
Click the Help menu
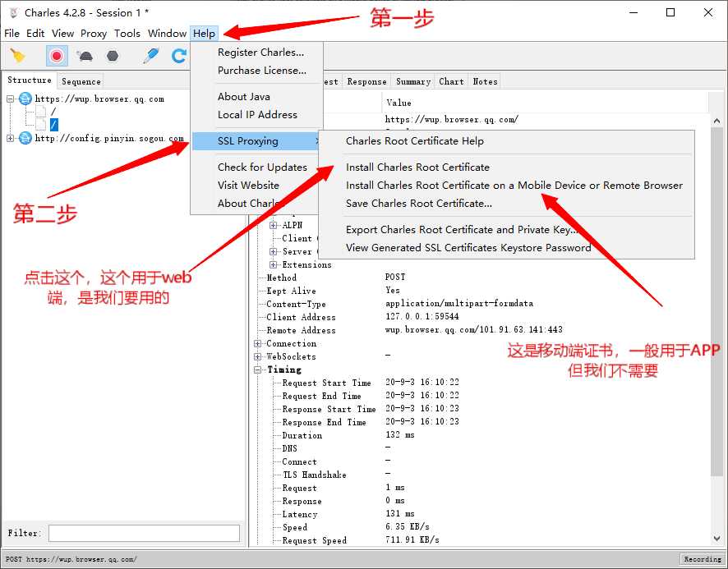tap(204, 33)
